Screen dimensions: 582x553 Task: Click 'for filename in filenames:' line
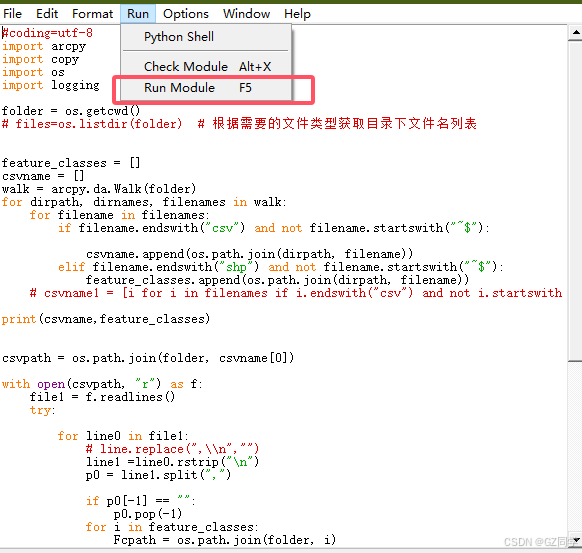(x=120, y=215)
